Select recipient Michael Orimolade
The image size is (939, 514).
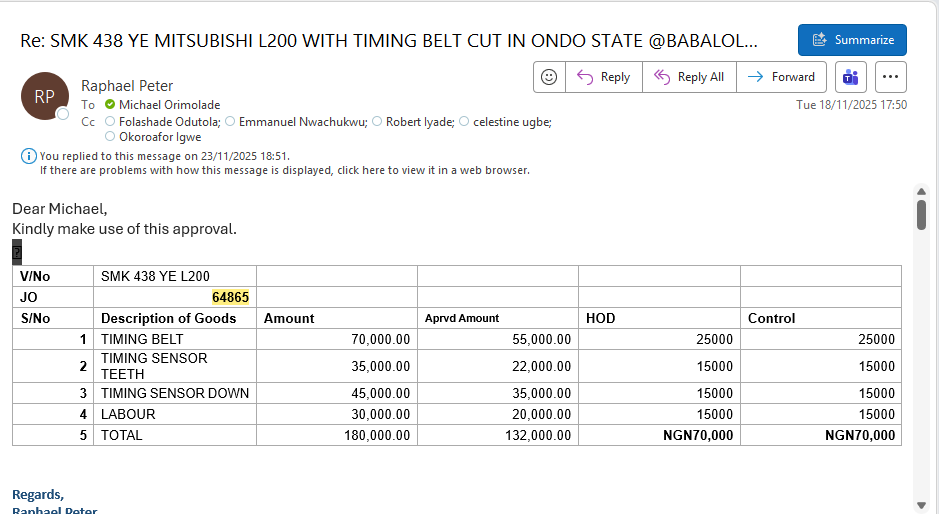click(169, 105)
